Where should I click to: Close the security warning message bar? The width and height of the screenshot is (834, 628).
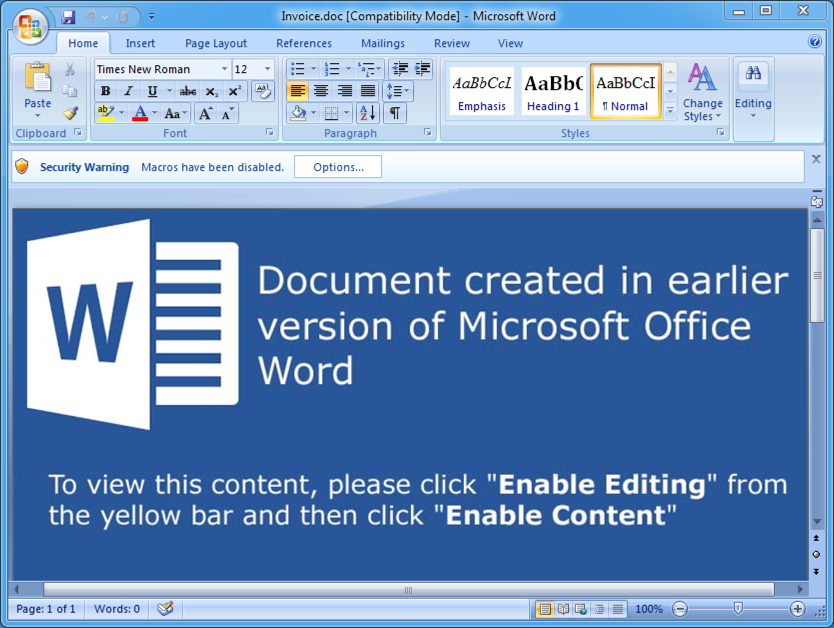pyautogui.click(x=816, y=159)
